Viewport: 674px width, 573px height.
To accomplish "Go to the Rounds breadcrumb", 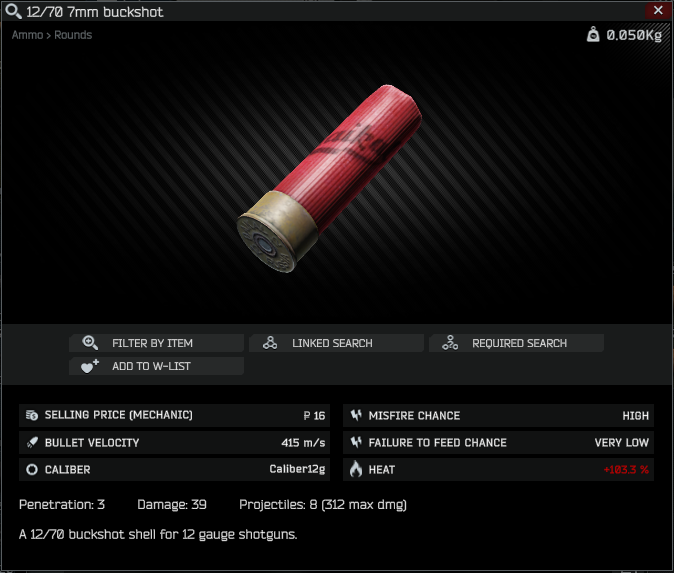I will [73, 35].
